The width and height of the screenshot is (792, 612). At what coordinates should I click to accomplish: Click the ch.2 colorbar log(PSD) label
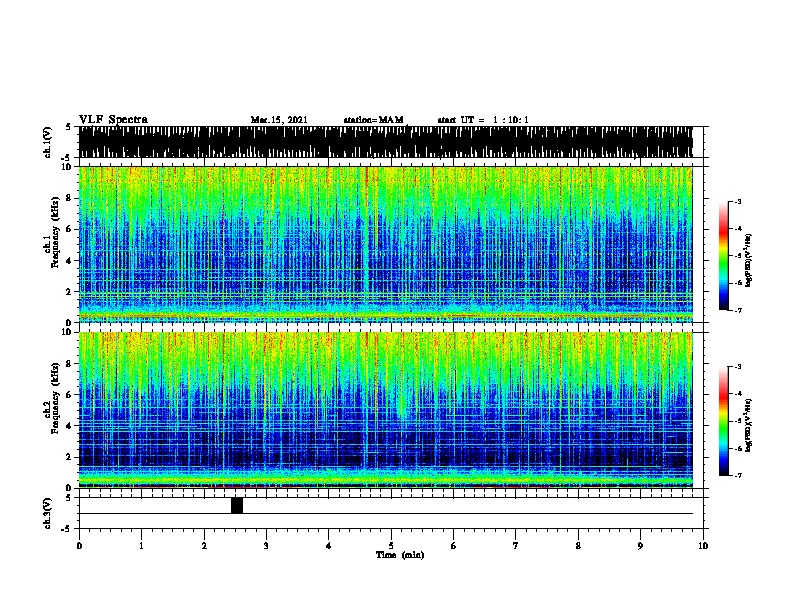749,426
